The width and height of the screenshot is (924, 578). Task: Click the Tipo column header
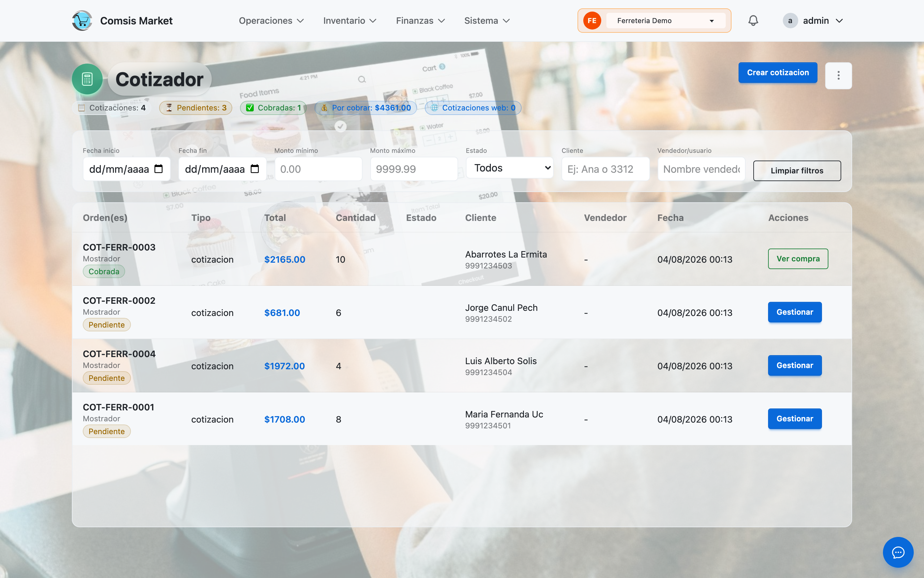(x=201, y=218)
